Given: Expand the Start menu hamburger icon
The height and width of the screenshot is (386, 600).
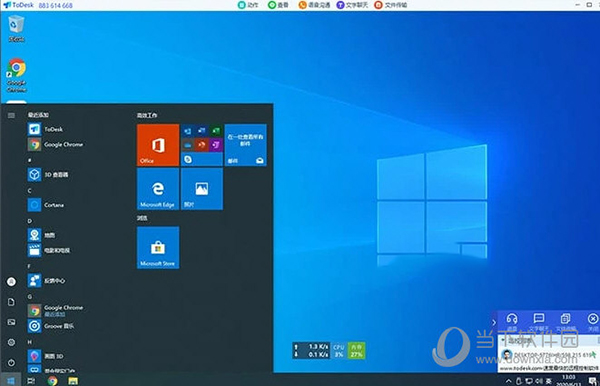Looking at the screenshot, I should pyautogui.click(x=11, y=115).
